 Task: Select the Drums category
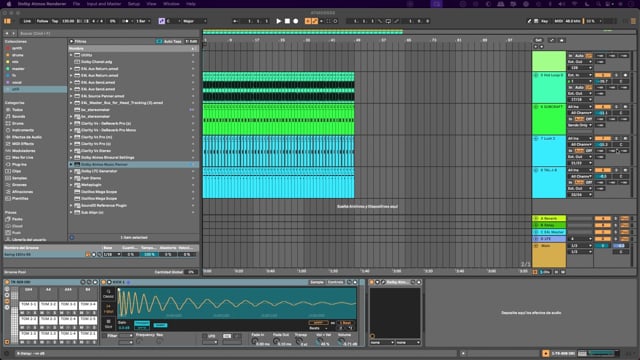click(x=18, y=123)
